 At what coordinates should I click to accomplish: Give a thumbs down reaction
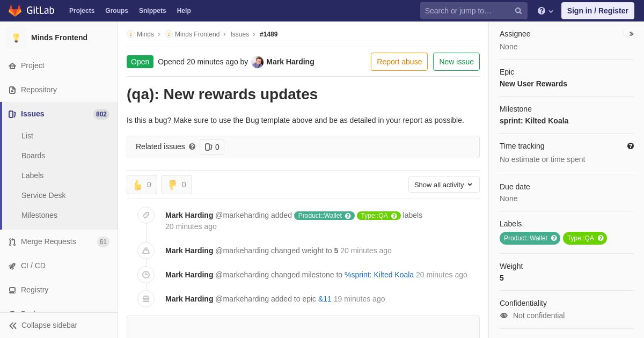pyautogui.click(x=177, y=185)
